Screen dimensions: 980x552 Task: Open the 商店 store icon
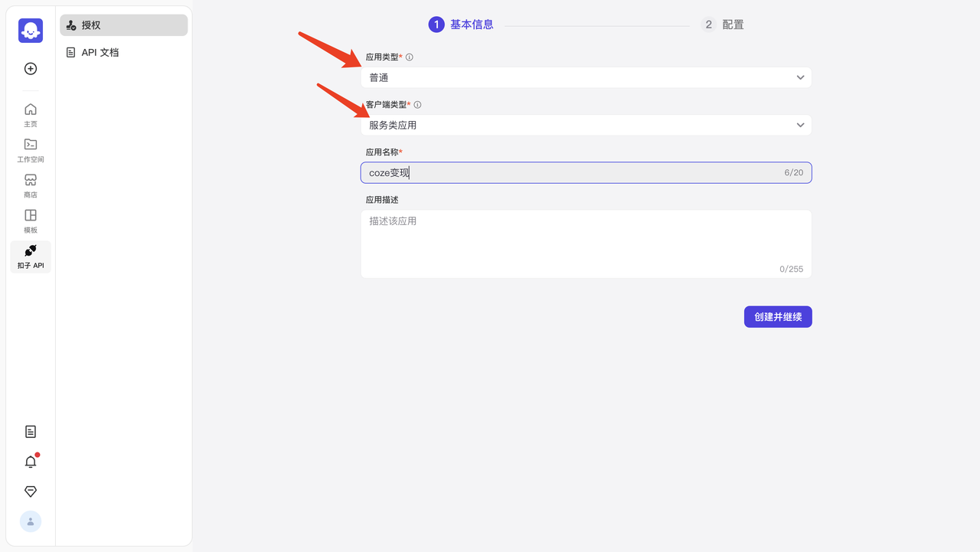(x=31, y=186)
